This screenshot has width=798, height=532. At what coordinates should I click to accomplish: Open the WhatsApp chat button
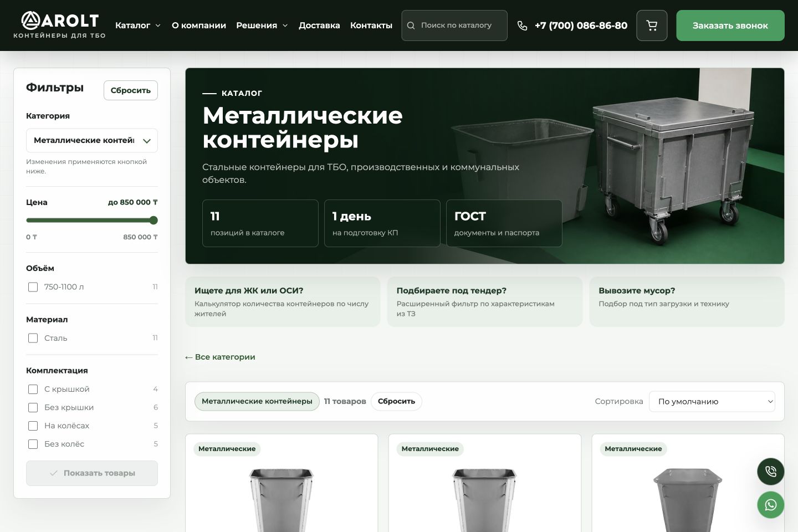(771, 505)
